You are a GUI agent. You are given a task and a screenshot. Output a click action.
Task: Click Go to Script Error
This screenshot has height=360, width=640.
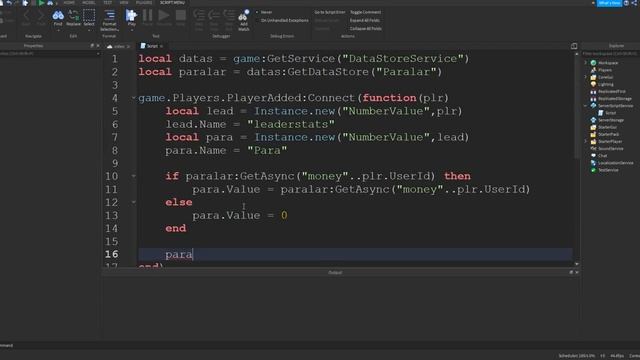click(x=329, y=12)
